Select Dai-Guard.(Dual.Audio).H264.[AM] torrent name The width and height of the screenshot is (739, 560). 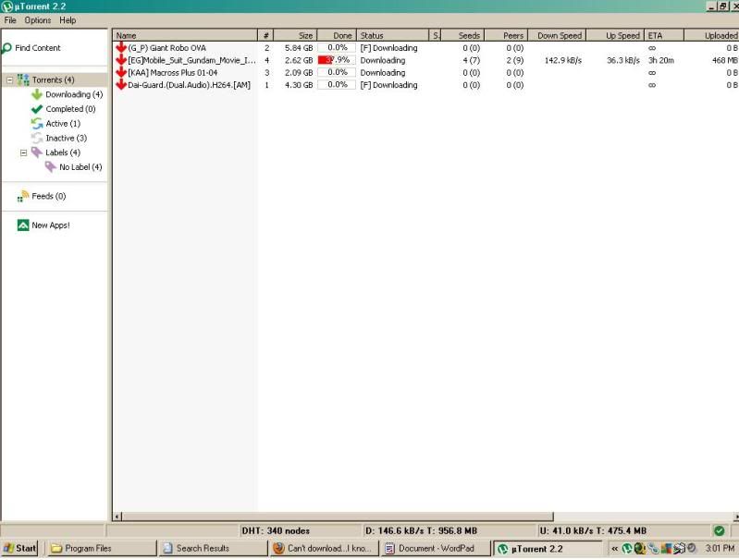[189, 85]
